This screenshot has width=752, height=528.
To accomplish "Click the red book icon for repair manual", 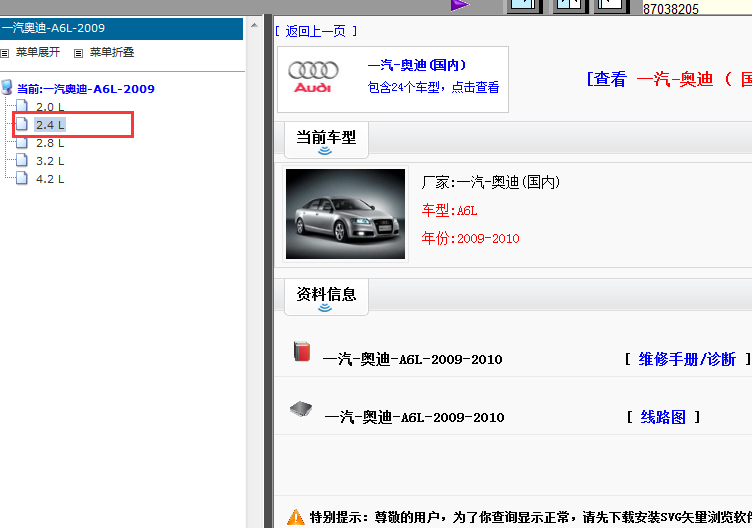I will [302, 352].
